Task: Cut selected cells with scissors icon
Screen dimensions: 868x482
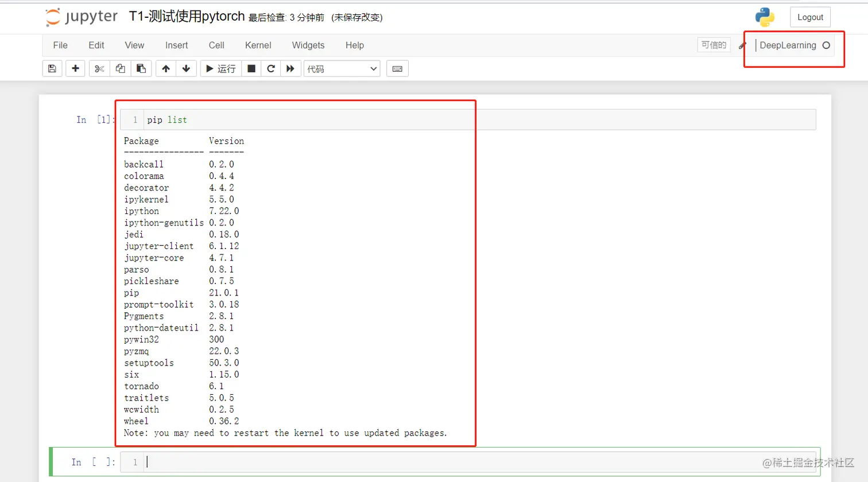Action: [x=99, y=69]
